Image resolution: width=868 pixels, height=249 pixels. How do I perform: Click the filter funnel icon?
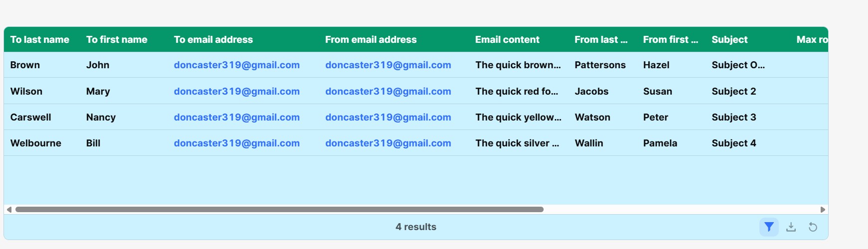tap(769, 227)
